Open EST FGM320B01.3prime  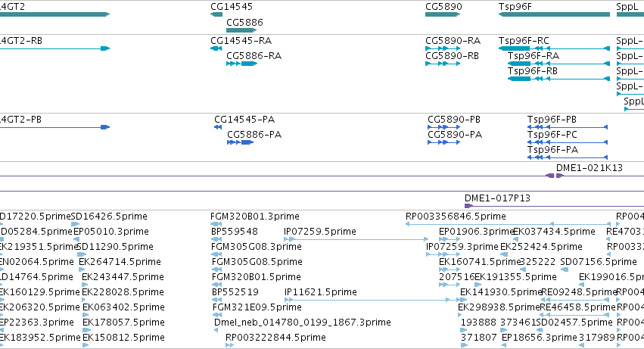[254, 217]
